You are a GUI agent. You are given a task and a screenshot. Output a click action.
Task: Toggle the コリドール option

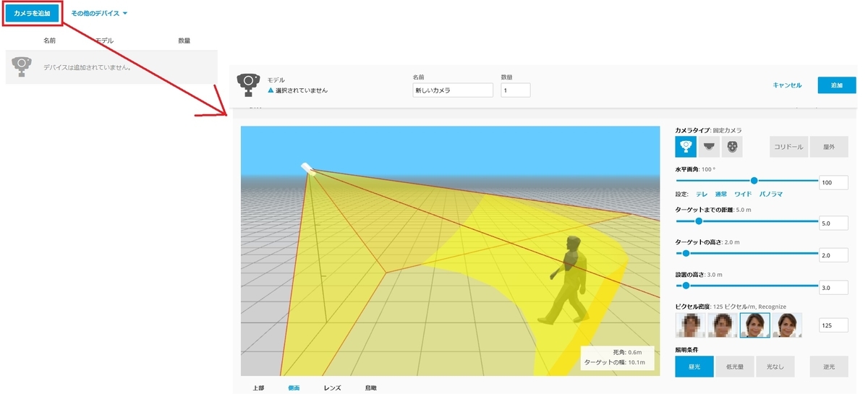click(789, 147)
